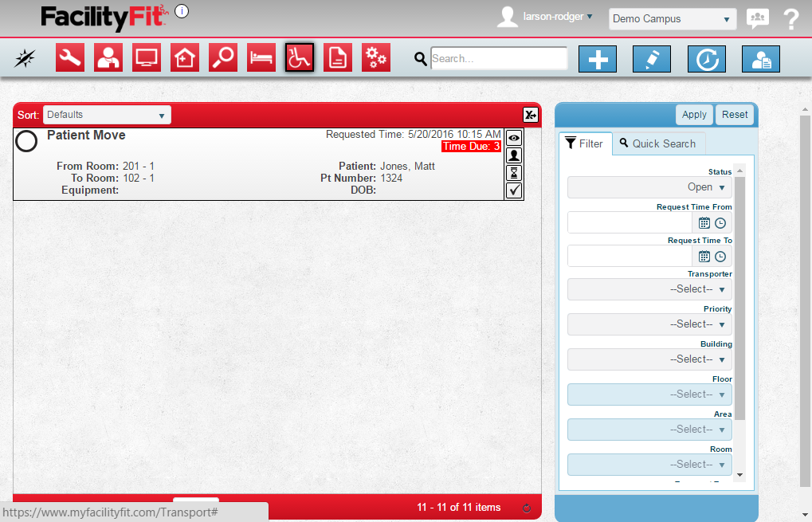This screenshot has height=522, width=812.
Task: Open the blue clock history icon
Action: point(706,59)
